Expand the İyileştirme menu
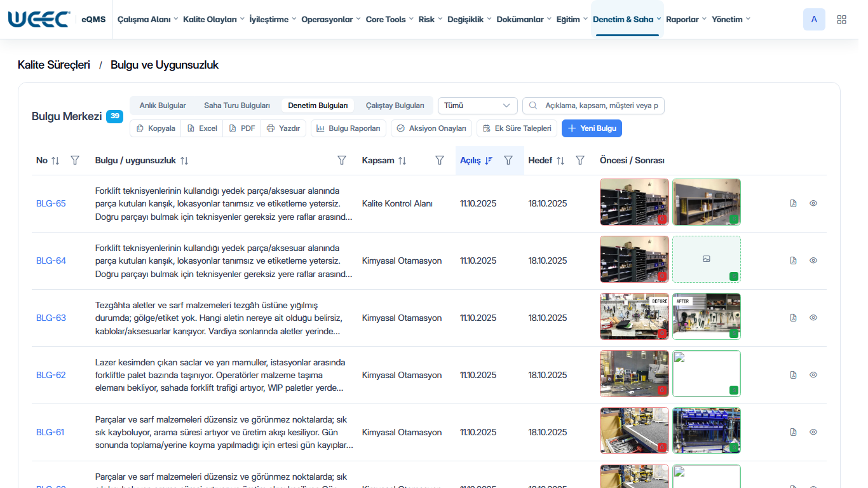 (x=273, y=20)
